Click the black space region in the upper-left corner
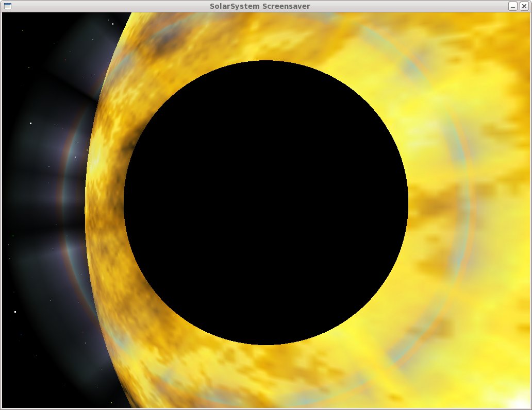Viewport: 532px width, 410px height. click(26, 31)
